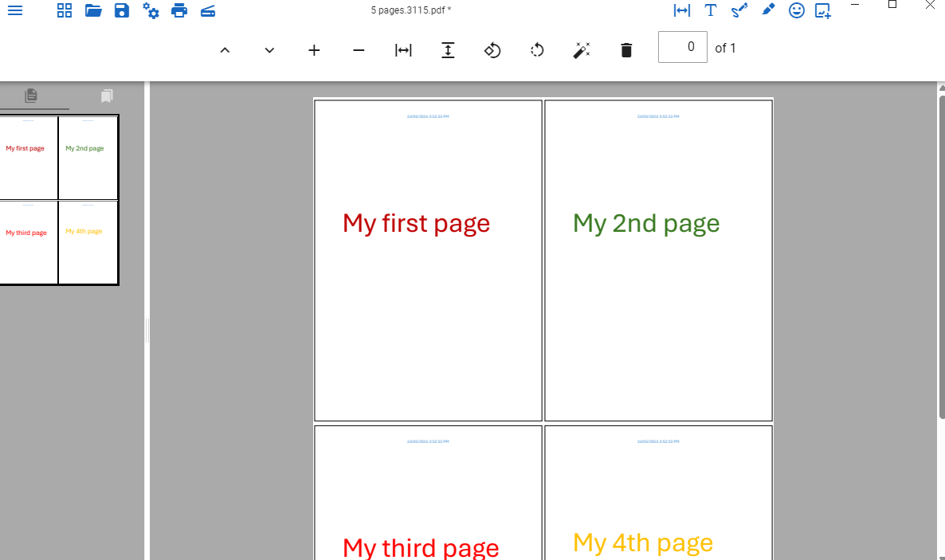Delete page using the trash icon
The width and height of the screenshot is (945, 560).
[x=626, y=50]
